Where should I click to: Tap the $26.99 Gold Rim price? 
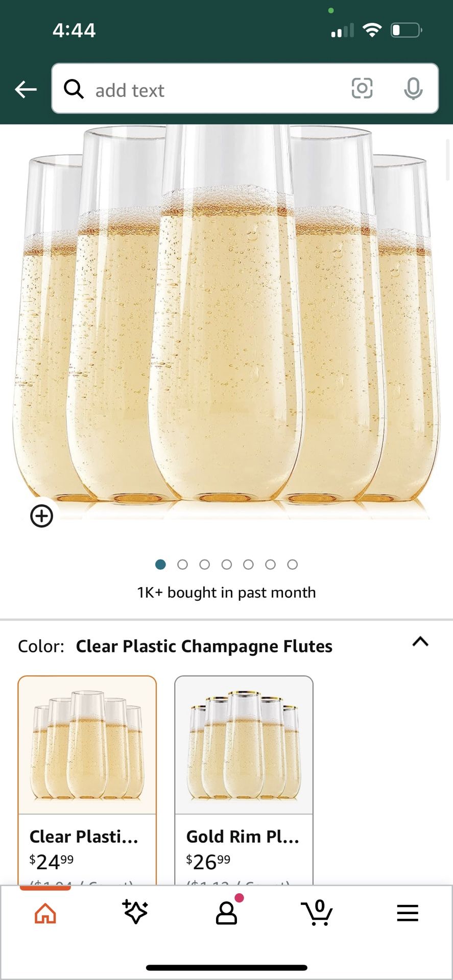208,862
